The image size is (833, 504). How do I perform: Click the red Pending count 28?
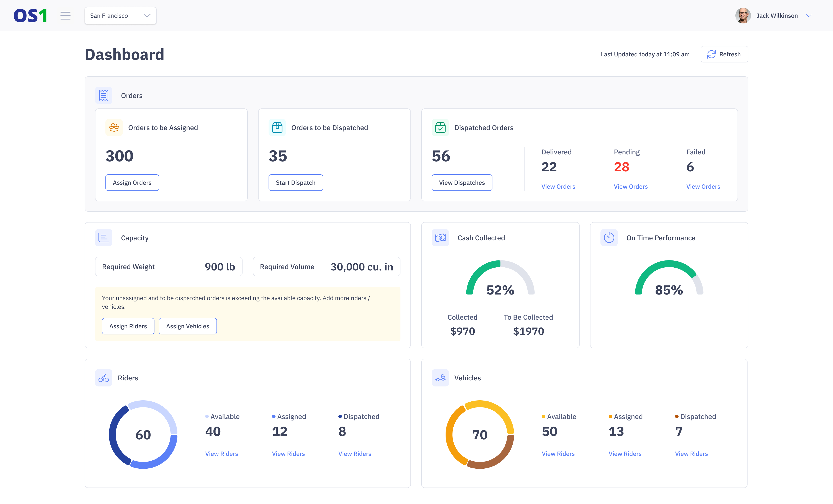(621, 167)
